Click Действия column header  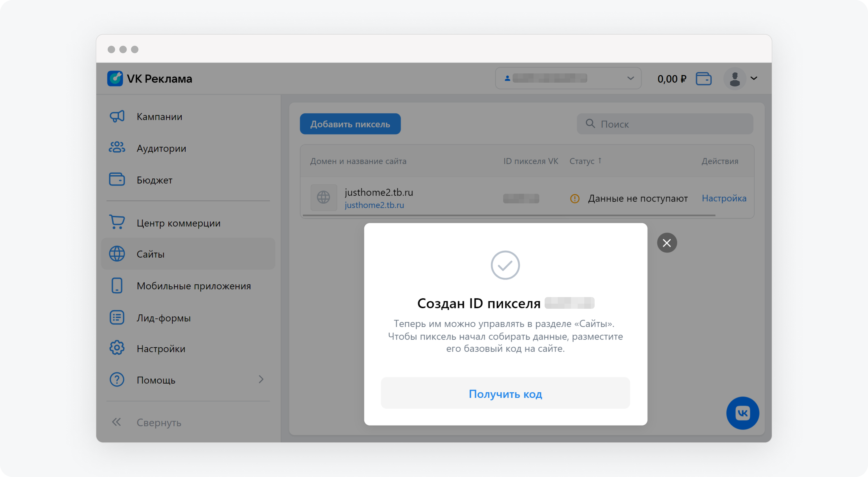point(720,161)
